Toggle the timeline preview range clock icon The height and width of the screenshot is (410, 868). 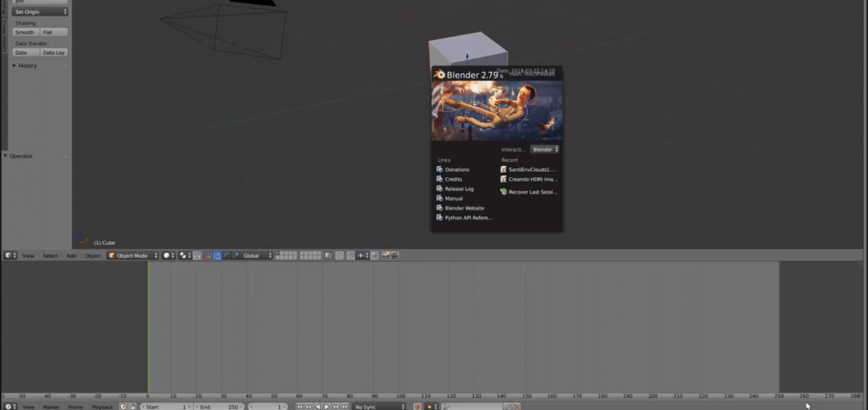click(123, 407)
